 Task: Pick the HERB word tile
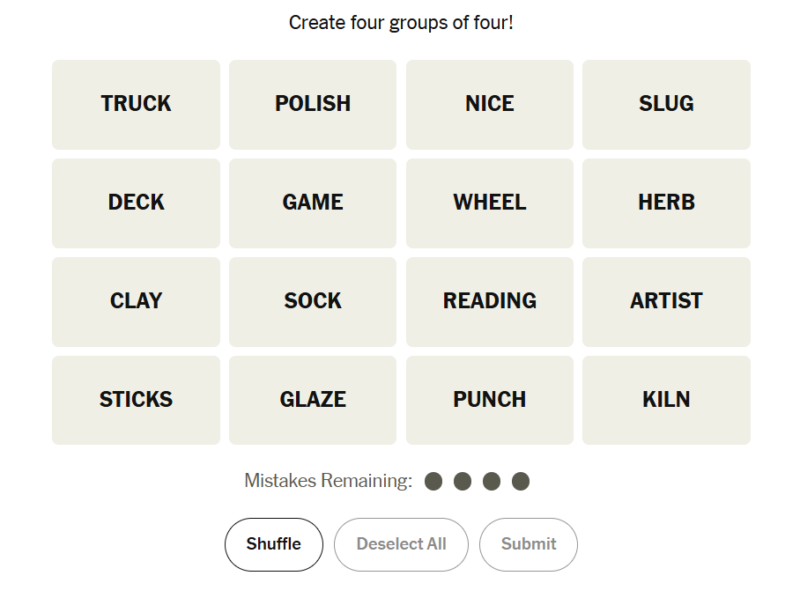(x=666, y=203)
